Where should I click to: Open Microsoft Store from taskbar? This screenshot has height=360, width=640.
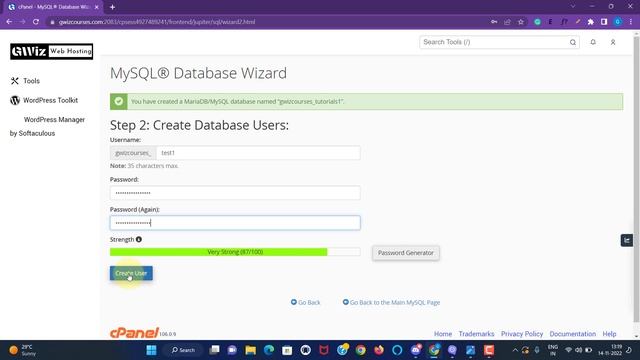click(287, 350)
